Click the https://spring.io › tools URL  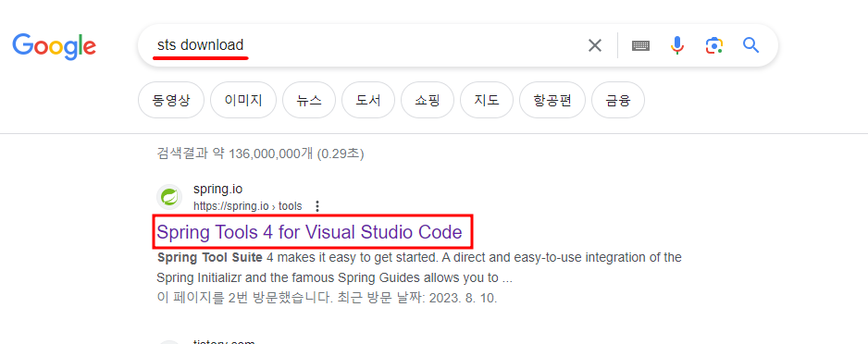[247, 206]
